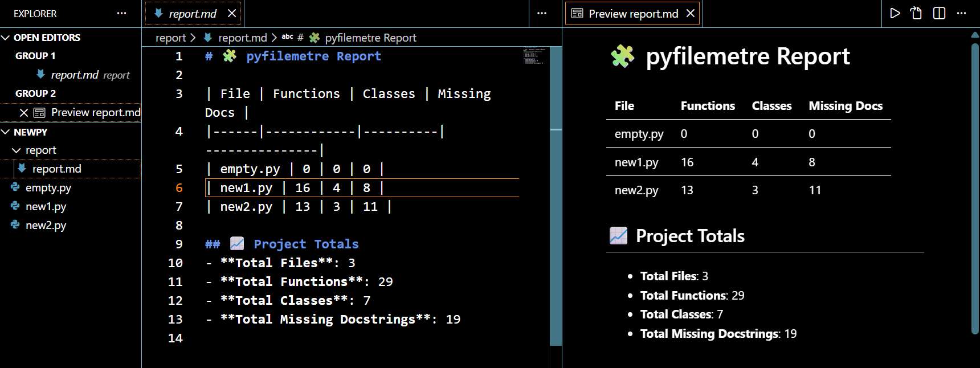Switch to the report.md editor tab
The width and height of the screenshot is (980, 368).
pos(192,14)
